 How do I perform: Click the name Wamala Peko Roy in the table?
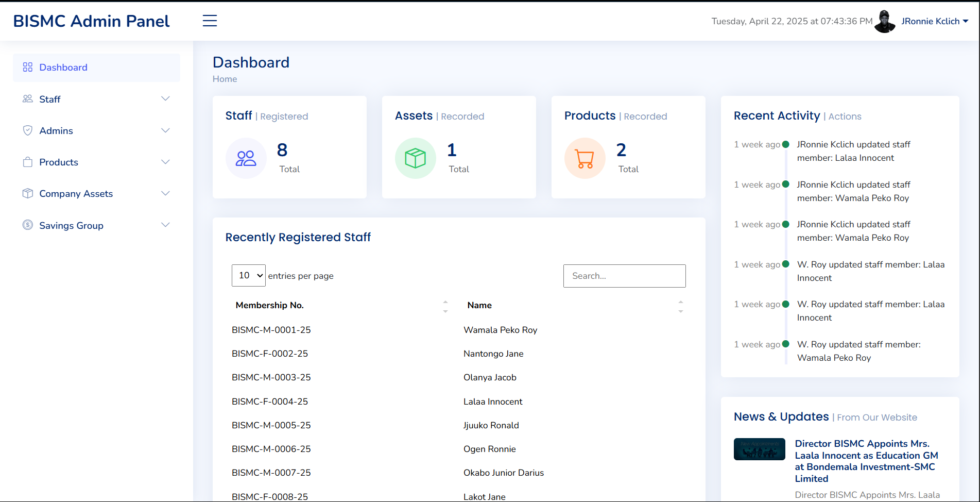point(501,330)
